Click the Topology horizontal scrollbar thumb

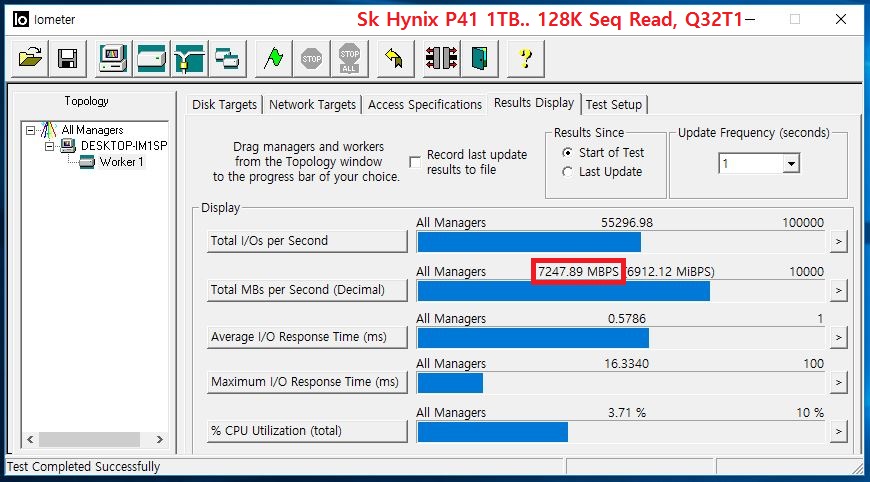[x=89, y=439]
